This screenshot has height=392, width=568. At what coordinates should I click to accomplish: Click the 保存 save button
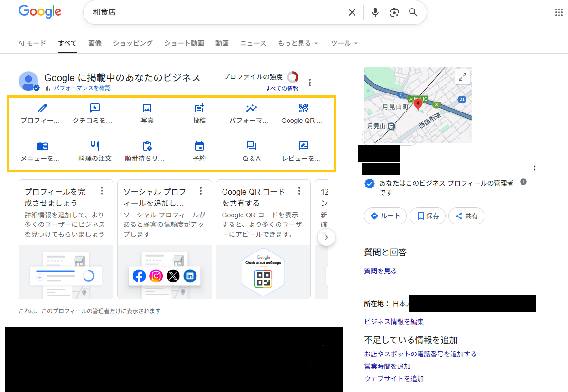[428, 216]
